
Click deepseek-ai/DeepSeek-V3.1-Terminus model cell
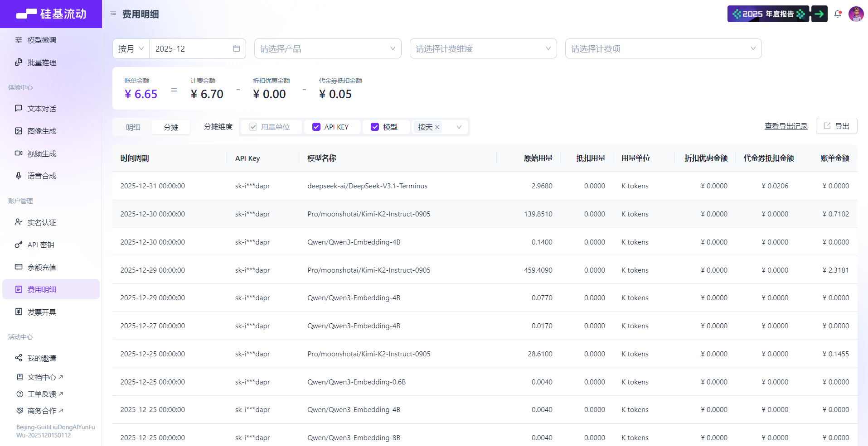click(367, 186)
